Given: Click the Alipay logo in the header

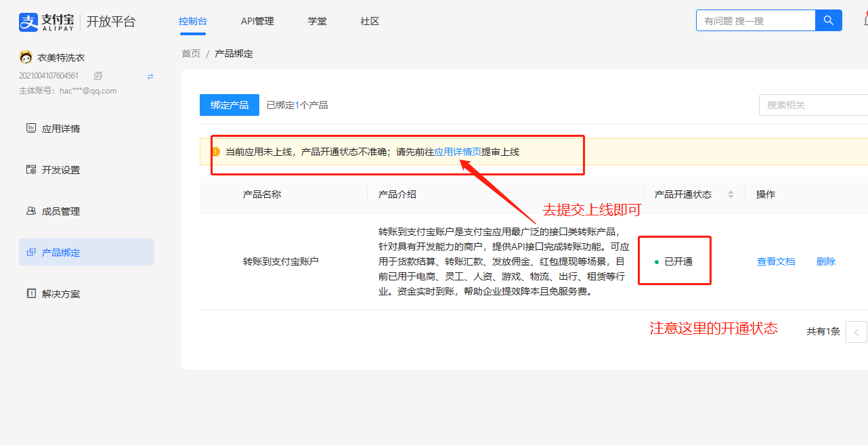Looking at the screenshot, I should click(x=47, y=22).
